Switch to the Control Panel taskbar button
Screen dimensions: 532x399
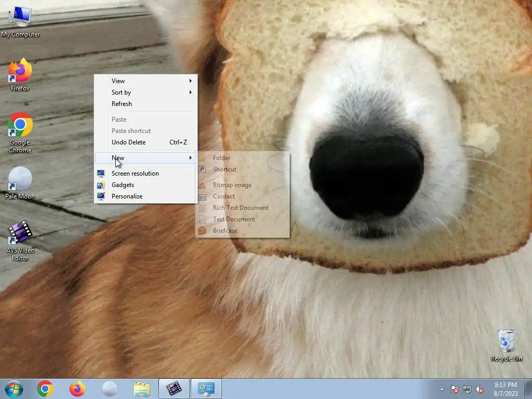tap(206, 389)
